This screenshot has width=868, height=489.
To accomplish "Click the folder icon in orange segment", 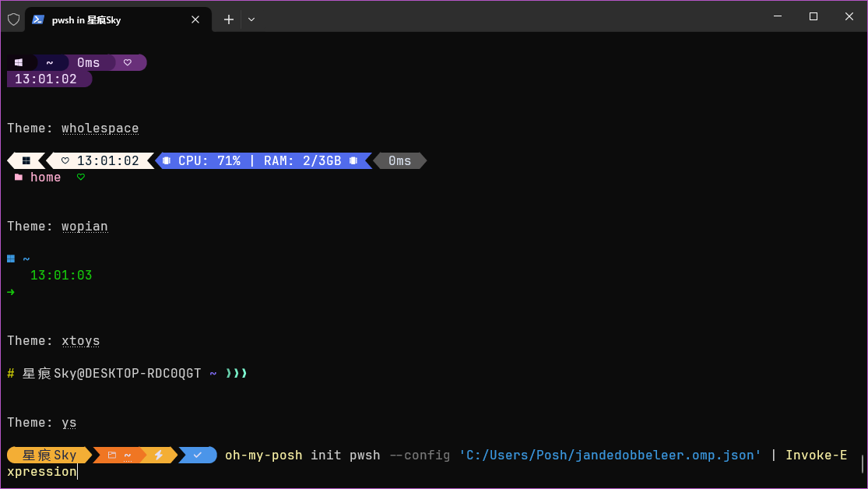I will click(x=112, y=456).
